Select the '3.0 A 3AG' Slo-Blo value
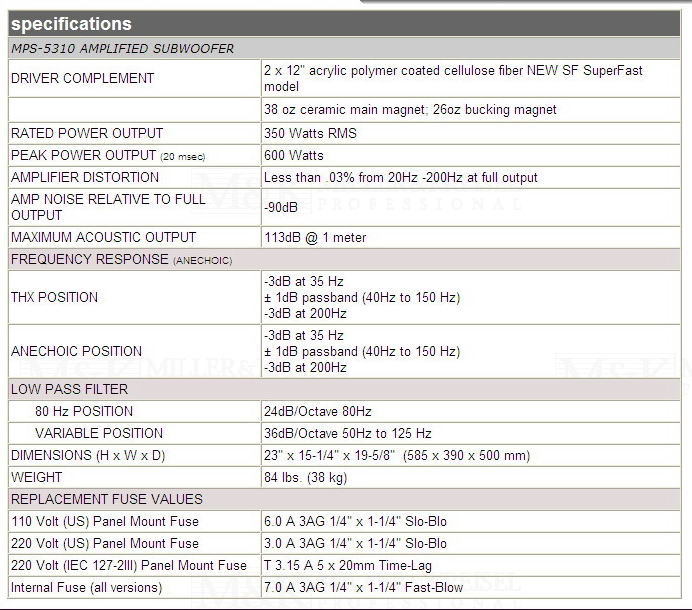Viewport: 692px width, 610px height. (355, 543)
